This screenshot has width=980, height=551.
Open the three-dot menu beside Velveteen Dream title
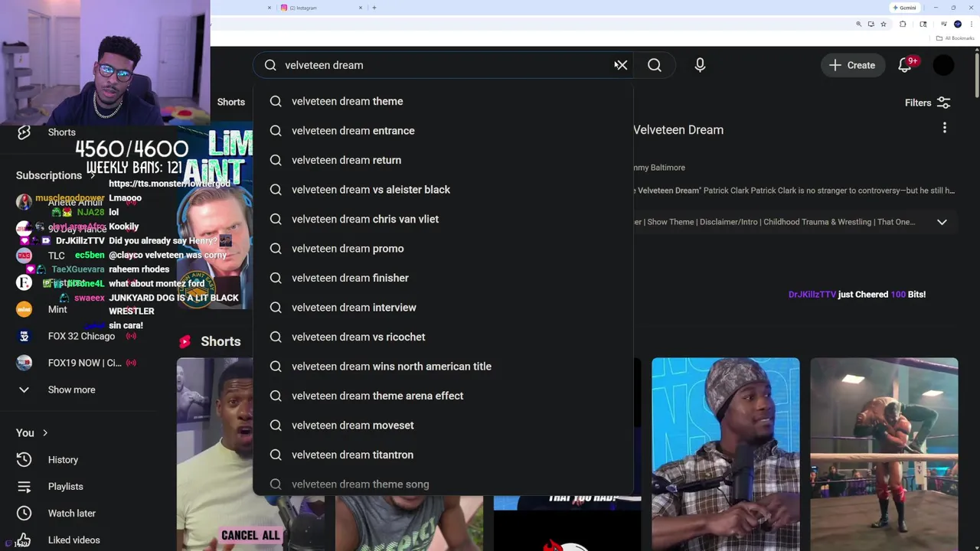click(x=945, y=128)
